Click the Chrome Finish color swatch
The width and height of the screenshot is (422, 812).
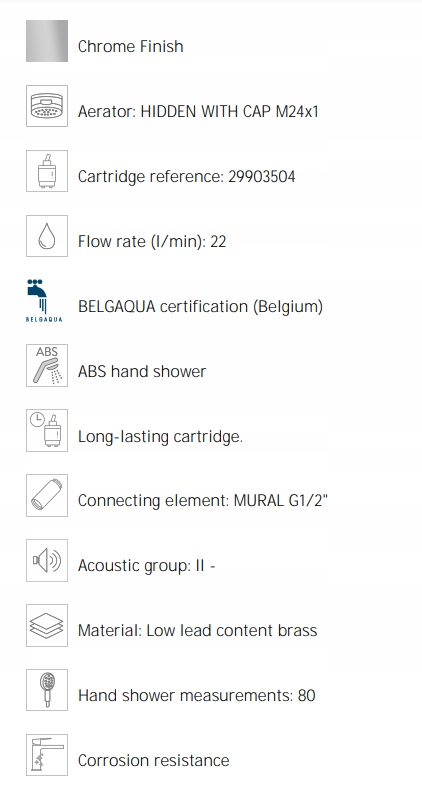click(47, 41)
